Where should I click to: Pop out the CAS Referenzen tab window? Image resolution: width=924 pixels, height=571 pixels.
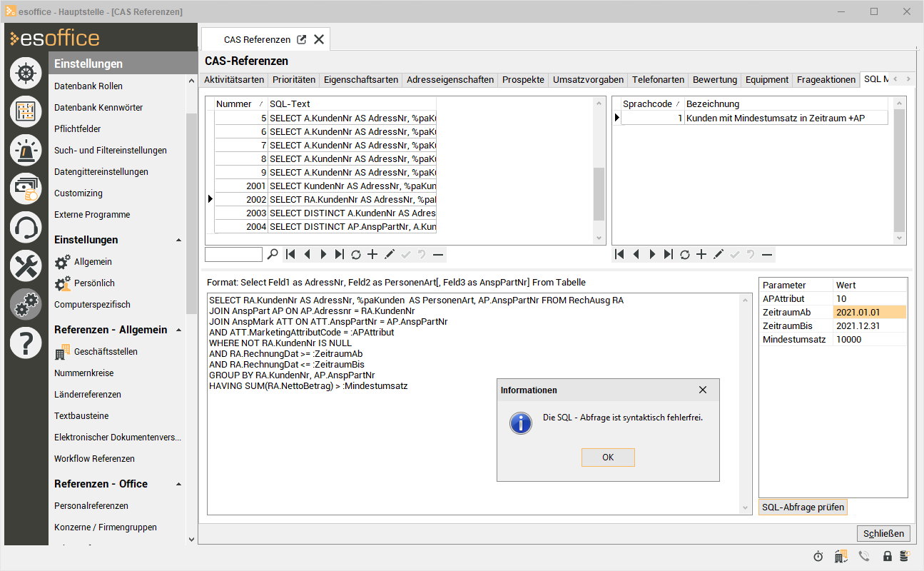coord(302,39)
